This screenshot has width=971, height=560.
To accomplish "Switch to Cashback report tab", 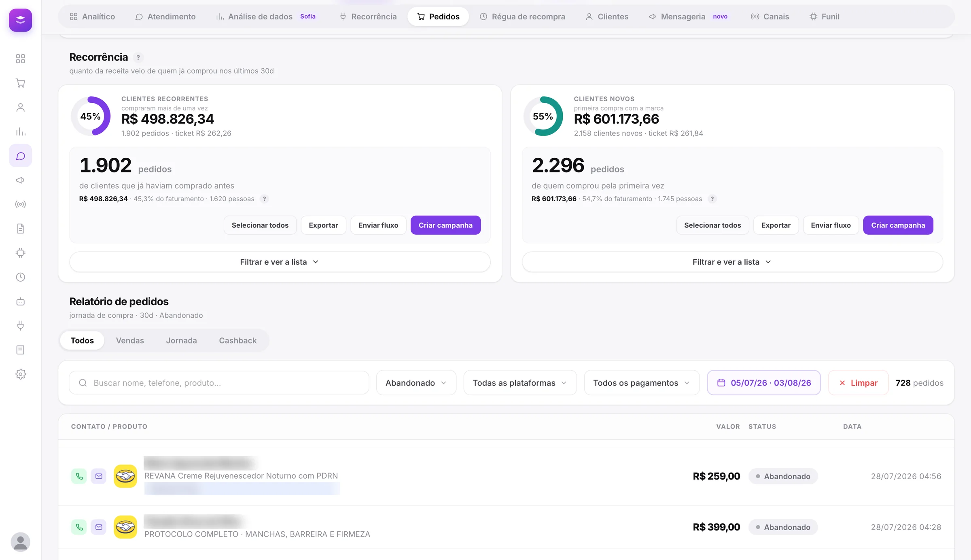I will (238, 341).
